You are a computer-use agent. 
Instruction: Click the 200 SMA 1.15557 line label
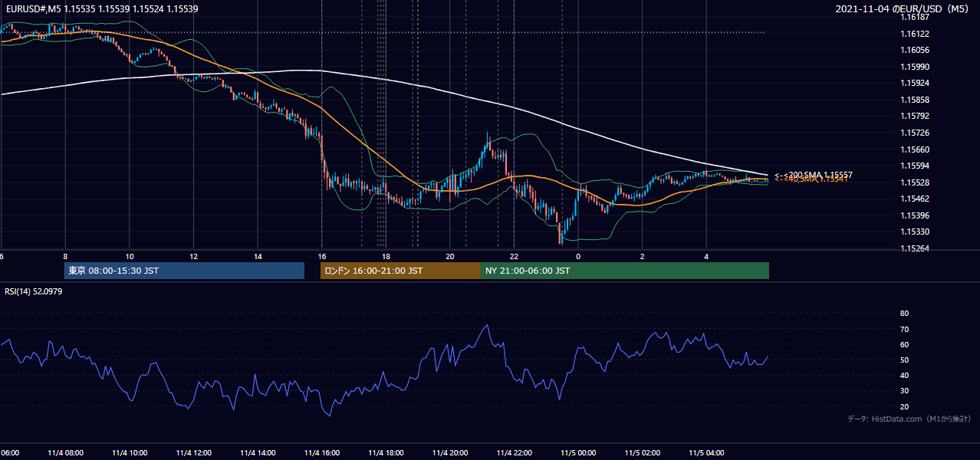coord(814,175)
